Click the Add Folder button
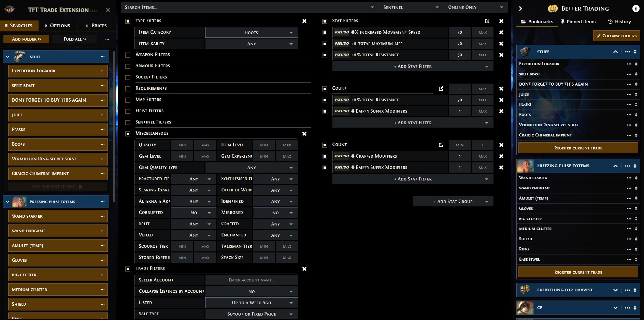Screen dimensions: 644x320 coord(26,39)
